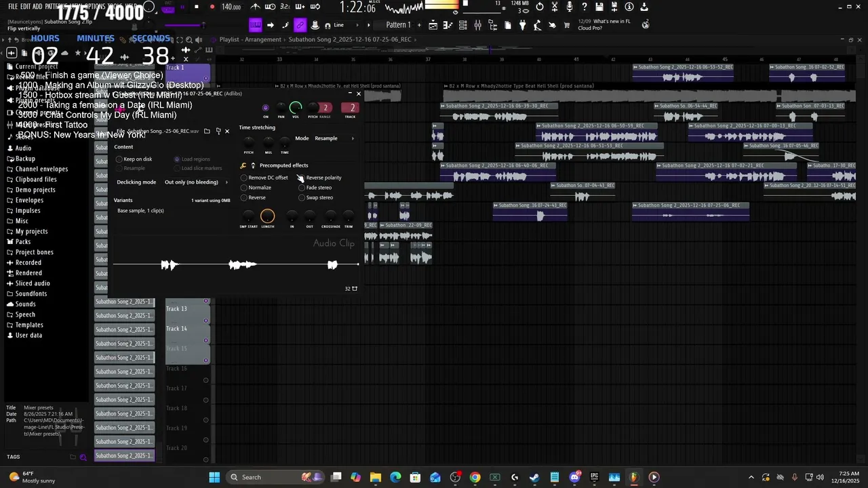Enable Remove DC offset
The width and height of the screenshot is (868, 488).
click(x=264, y=178)
